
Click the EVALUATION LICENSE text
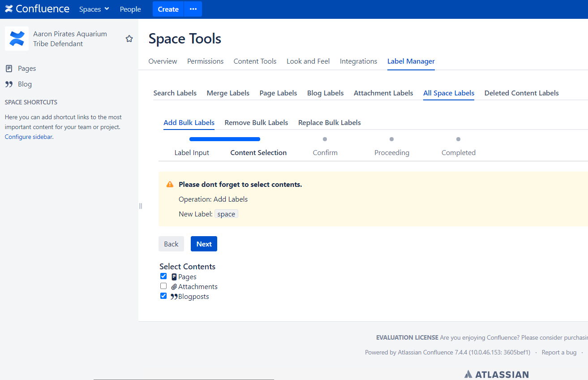pyautogui.click(x=407, y=338)
